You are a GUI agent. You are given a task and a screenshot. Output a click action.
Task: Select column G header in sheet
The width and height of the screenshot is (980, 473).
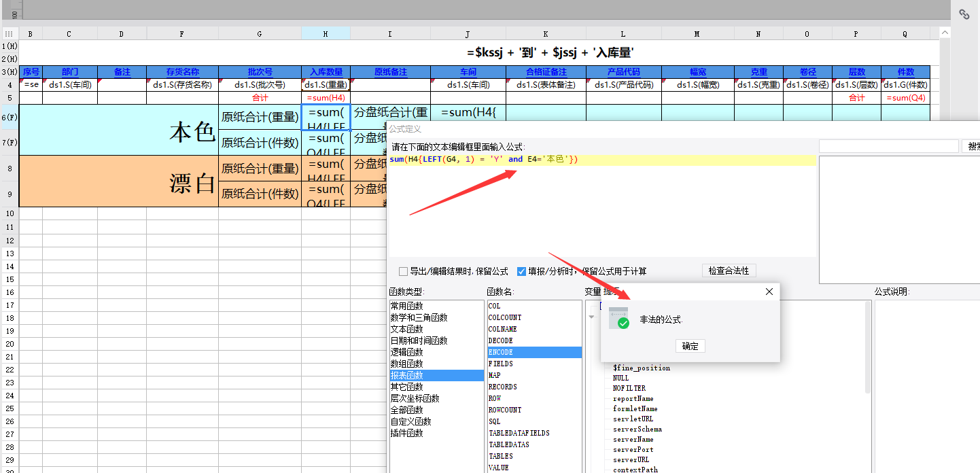click(x=260, y=33)
